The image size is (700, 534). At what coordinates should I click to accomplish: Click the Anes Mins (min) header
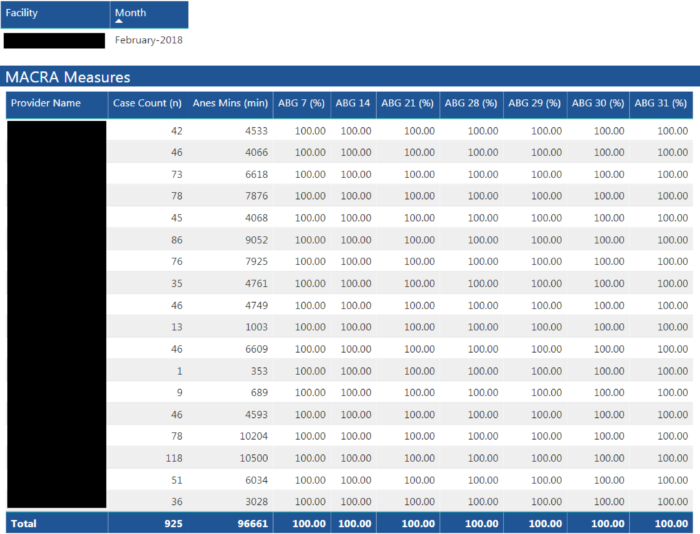(x=230, y=103)
